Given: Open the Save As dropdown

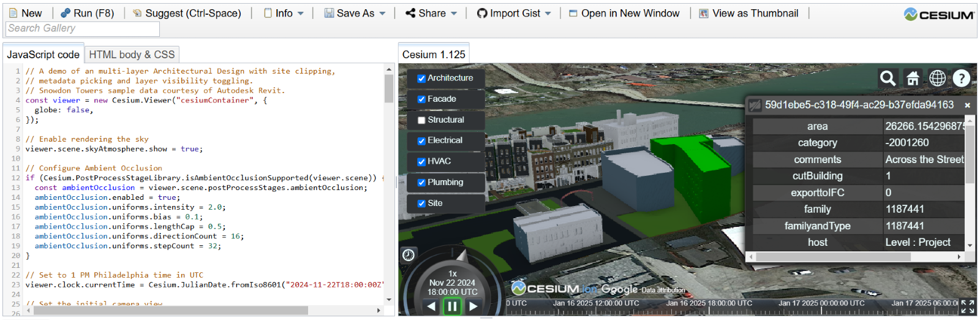Looking at the screenshot, I should [355, 13].
